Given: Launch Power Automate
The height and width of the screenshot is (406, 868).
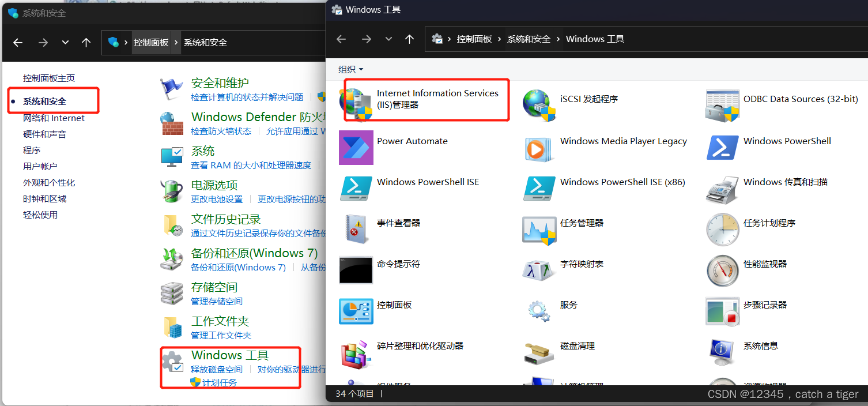Looking at the screenshot, I should pyautogui.click(x=412, y=141).
